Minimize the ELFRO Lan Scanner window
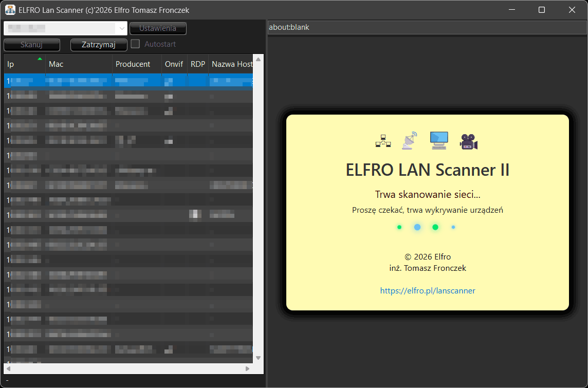Viewport: 588px width, 388px height. tap(511, 10)
